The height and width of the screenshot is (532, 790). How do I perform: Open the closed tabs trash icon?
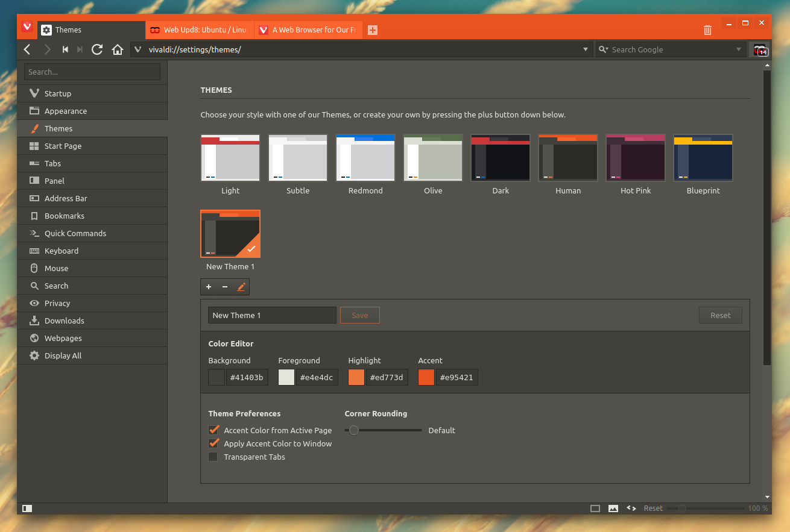707,30
